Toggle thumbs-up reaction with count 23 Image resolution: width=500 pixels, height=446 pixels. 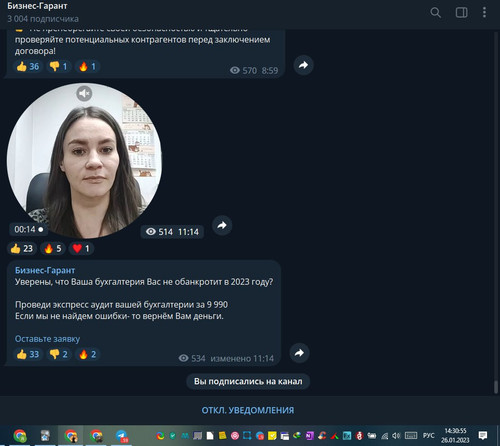(x=22, y=249)
